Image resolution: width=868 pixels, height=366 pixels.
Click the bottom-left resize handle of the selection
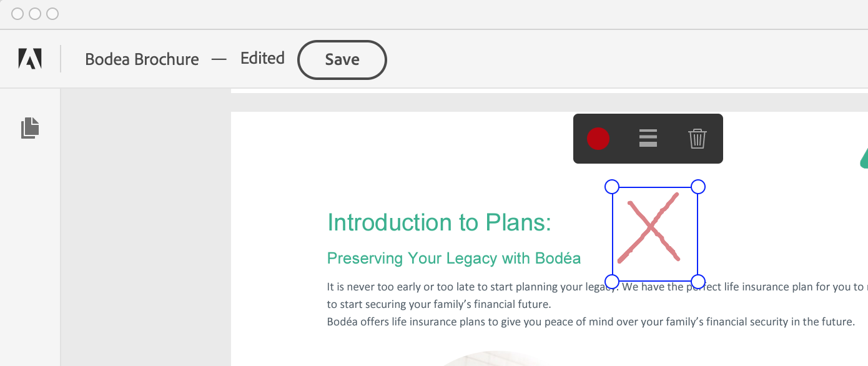(x=612, y=281)
